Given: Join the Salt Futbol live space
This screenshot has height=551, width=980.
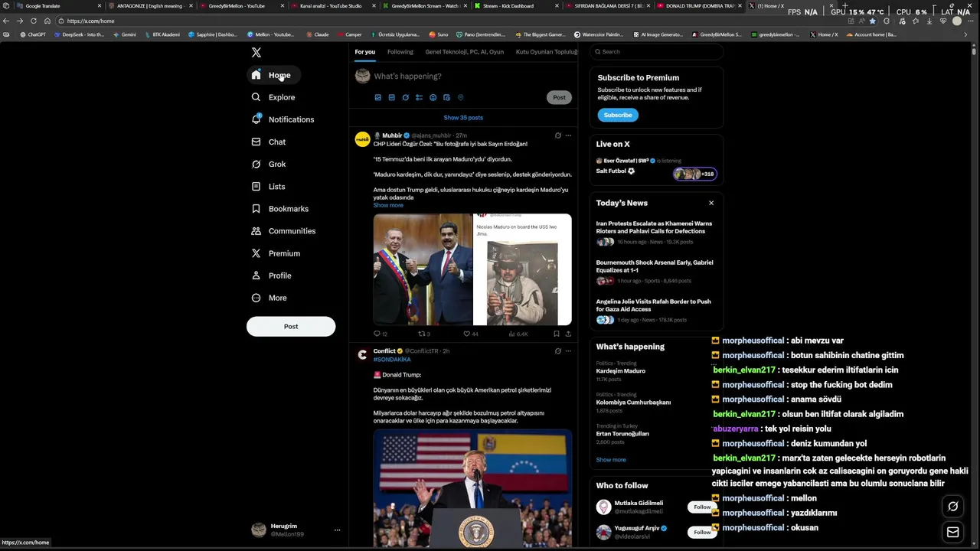Looking at the screenshot, I should [656, 166].
